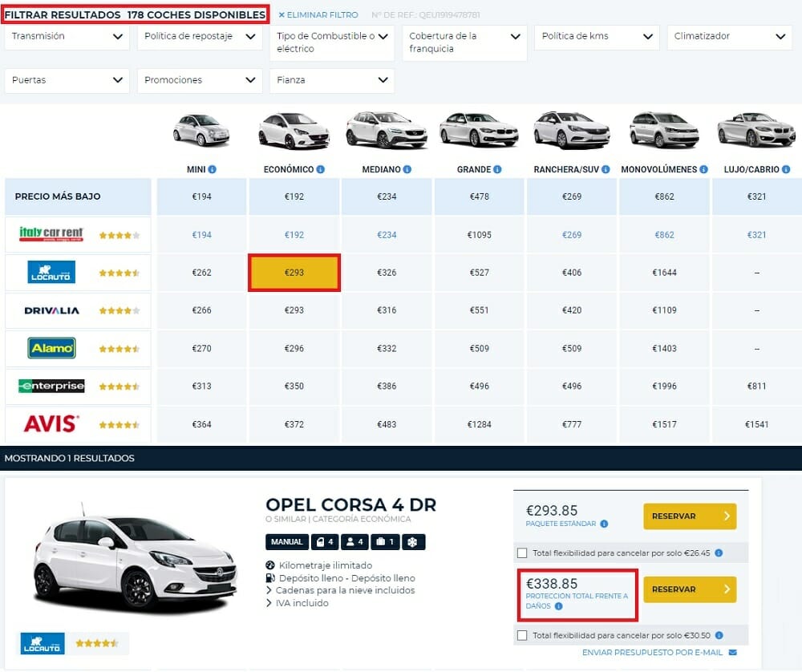Viewport: 802px width, 672px height.
Task: Open the Fianza filter dropdown
Action: tap(332, 80)
